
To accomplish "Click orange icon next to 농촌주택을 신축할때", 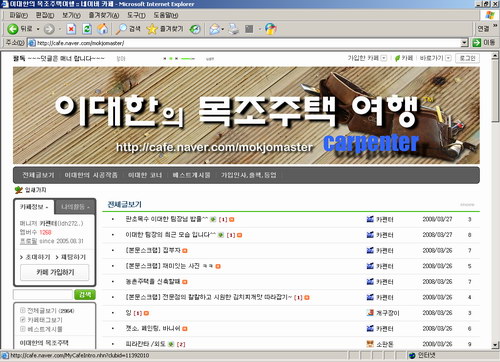I will pos(185,282).
